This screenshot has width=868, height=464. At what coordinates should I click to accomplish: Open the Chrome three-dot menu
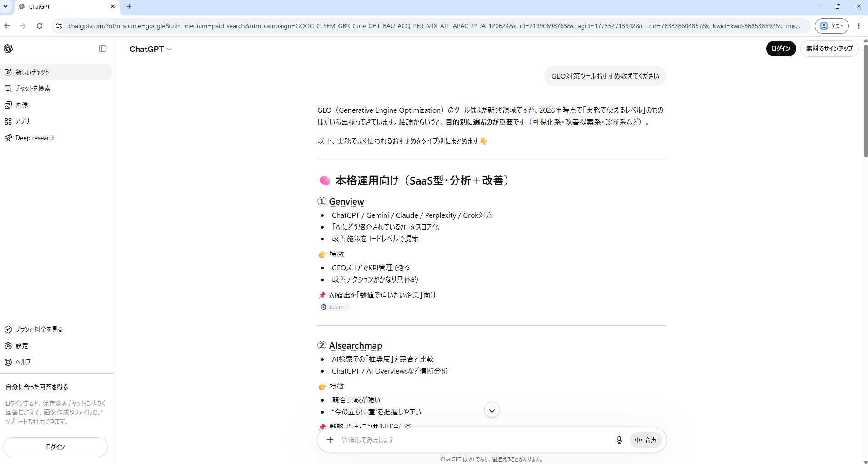tap(859, 26)
